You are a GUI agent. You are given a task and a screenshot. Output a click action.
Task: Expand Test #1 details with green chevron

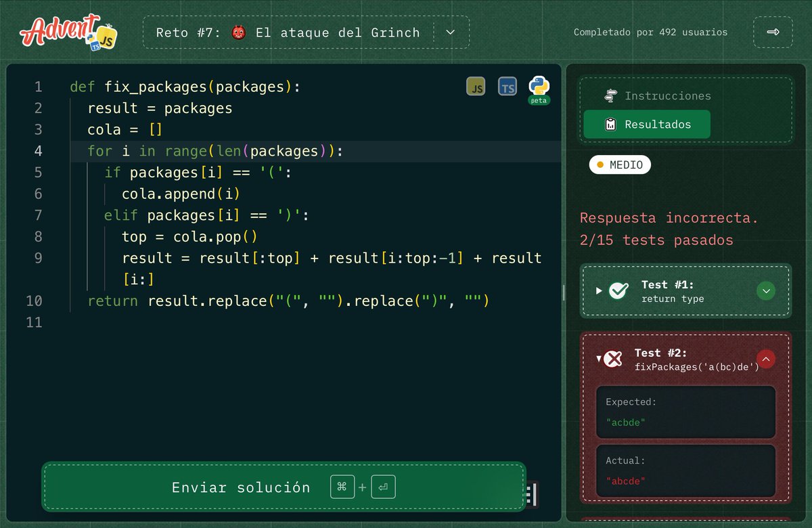coord(765,290)
